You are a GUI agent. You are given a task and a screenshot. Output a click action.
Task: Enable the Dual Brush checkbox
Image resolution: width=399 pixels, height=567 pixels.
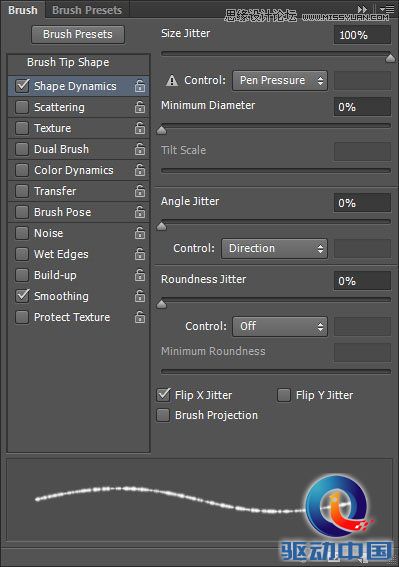[x=22, y=149]
